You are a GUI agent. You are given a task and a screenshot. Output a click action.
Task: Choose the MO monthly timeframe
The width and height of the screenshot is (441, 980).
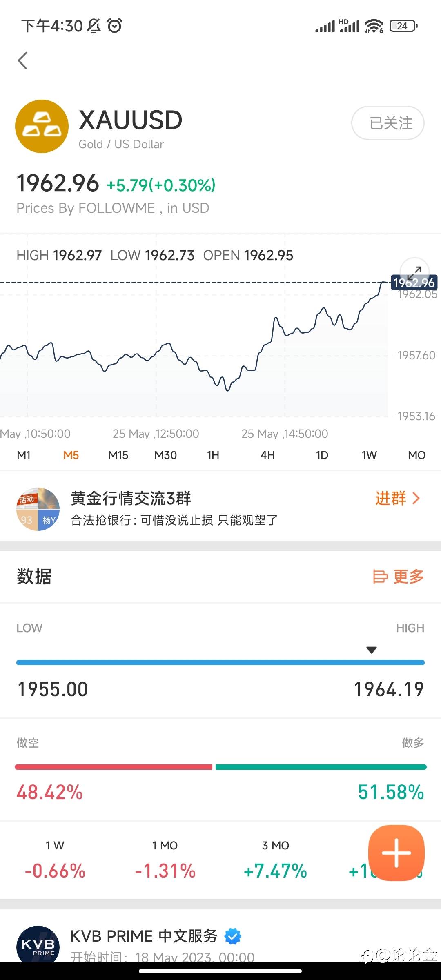416,455
